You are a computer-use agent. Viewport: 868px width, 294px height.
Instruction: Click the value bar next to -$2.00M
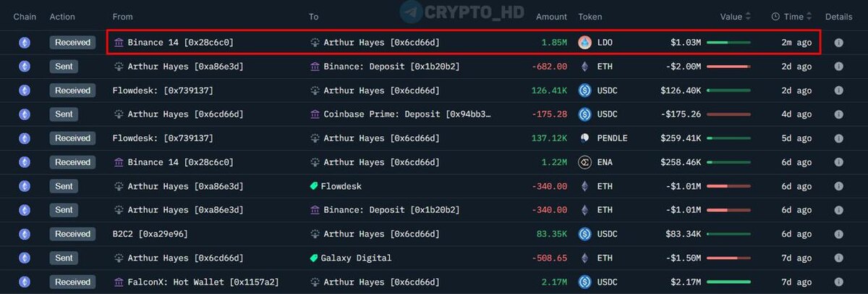tap(728, 67)
